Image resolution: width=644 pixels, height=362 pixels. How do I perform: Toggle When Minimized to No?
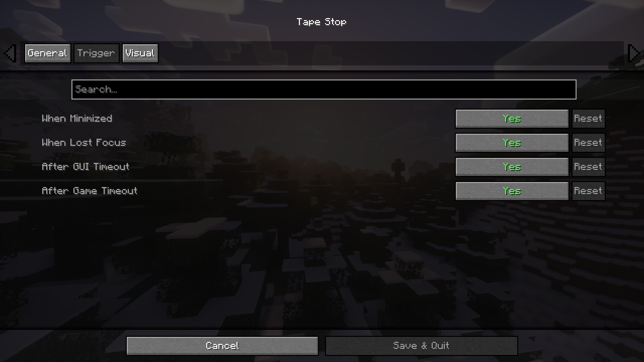[512, 118]
